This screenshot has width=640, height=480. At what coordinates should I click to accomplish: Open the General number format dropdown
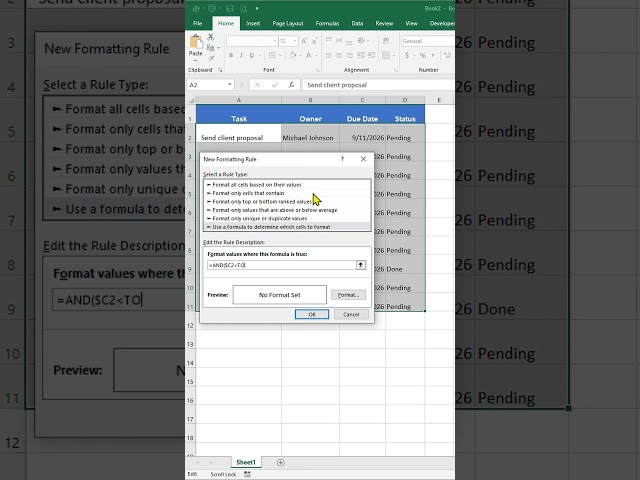pyautogui.click(x=428, y=41)
